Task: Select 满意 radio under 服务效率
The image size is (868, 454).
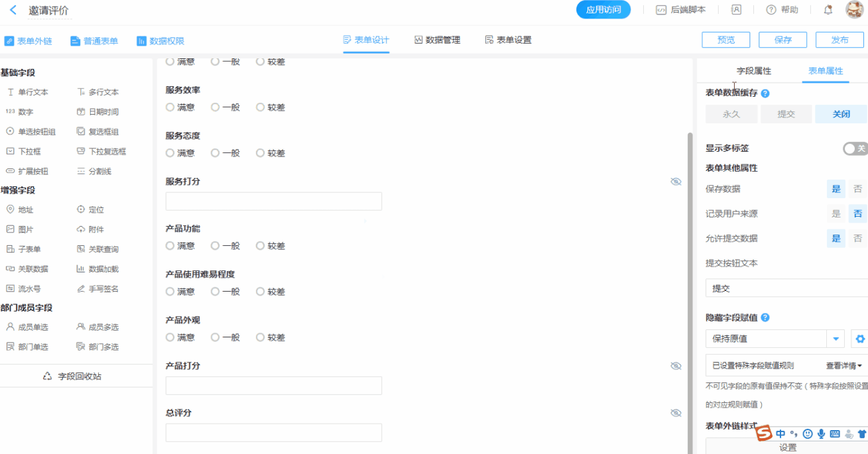Action: pyautogui.click(x=170, y=107)
